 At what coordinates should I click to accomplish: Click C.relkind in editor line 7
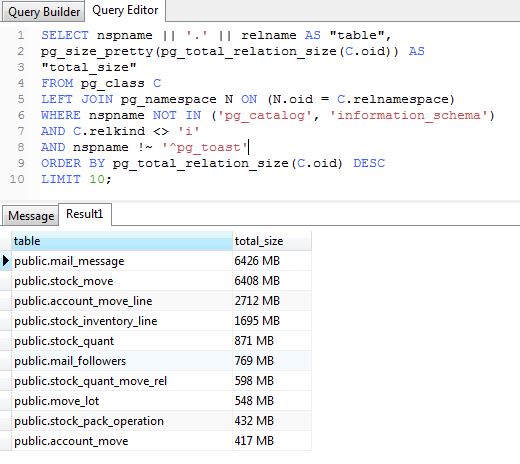[109, 131]
